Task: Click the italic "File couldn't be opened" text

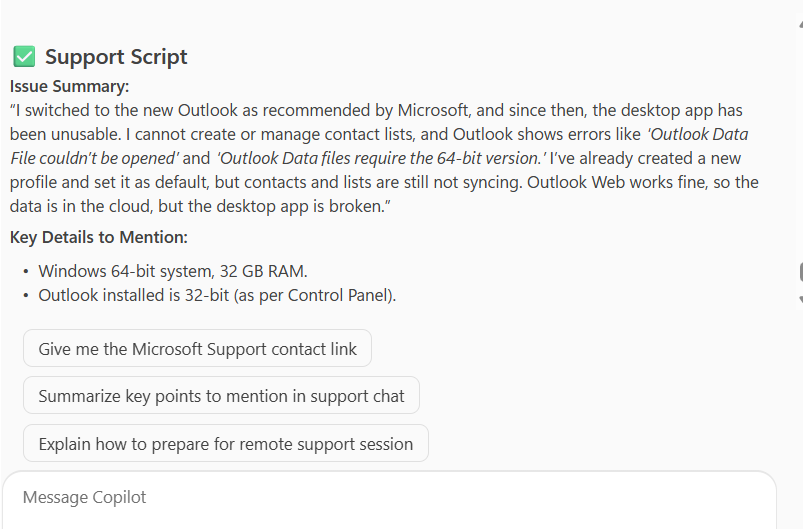Action: (x=94, y=158)
